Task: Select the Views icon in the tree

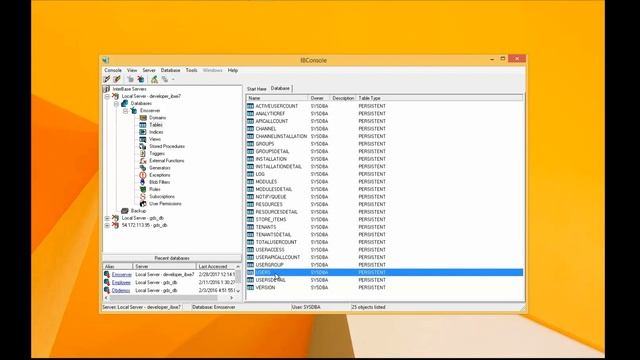Action: click(143, 139)
